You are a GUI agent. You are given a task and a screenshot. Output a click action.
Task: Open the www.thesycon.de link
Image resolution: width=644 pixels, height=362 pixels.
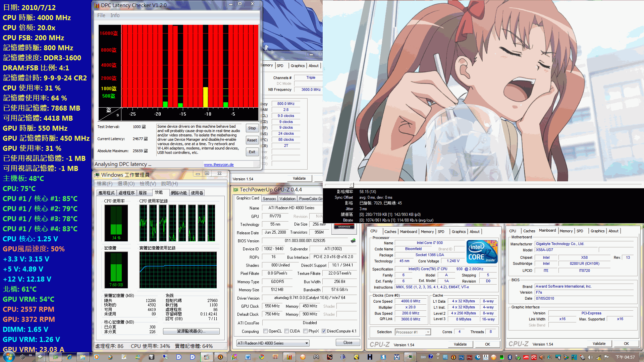point(219,165)
